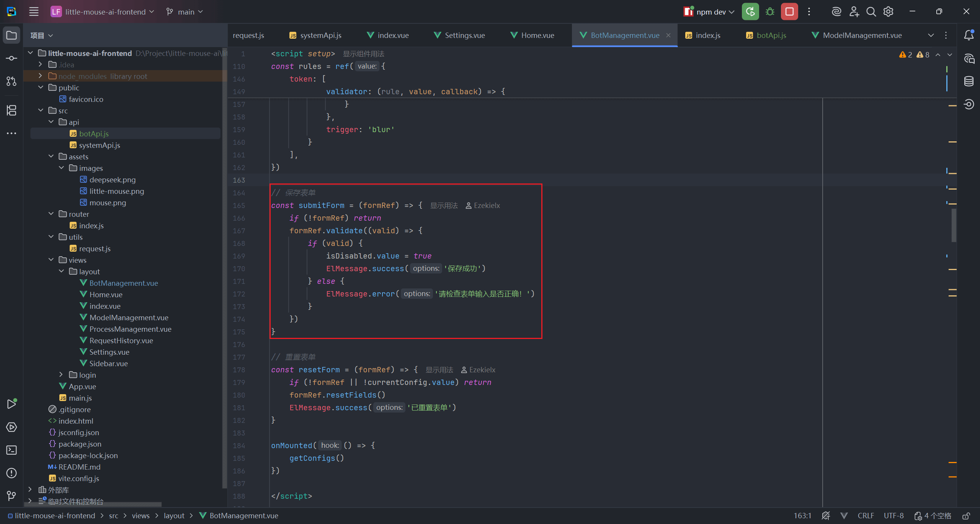Viewport: 980px width, 524px height.
Task: Expand the node_modules folder
Action: coord(41,76)
